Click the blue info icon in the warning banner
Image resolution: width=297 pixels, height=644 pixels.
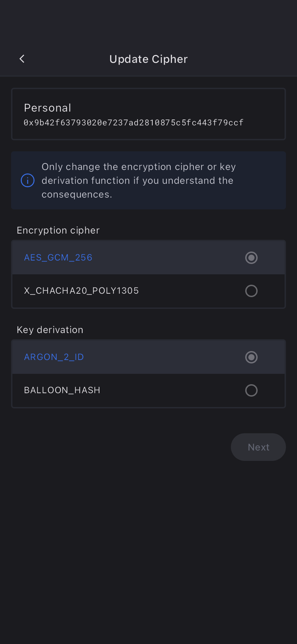click(x=28, y=180)
